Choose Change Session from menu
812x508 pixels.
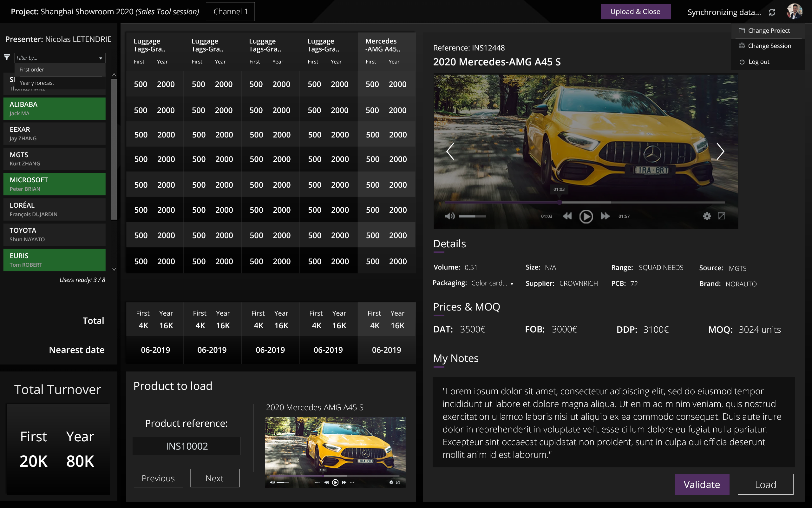click(x=768, y=46)
